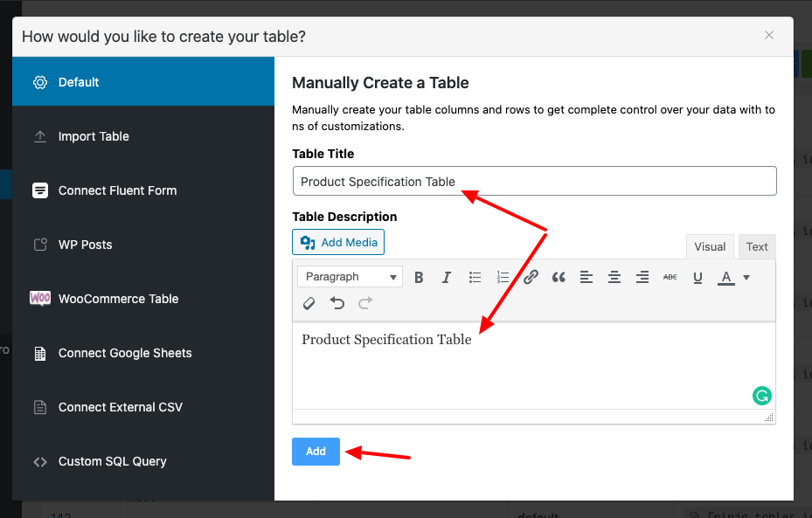The image size is (812, 518).
Task: Apply blockquote formatting
Action: [559, 277]
